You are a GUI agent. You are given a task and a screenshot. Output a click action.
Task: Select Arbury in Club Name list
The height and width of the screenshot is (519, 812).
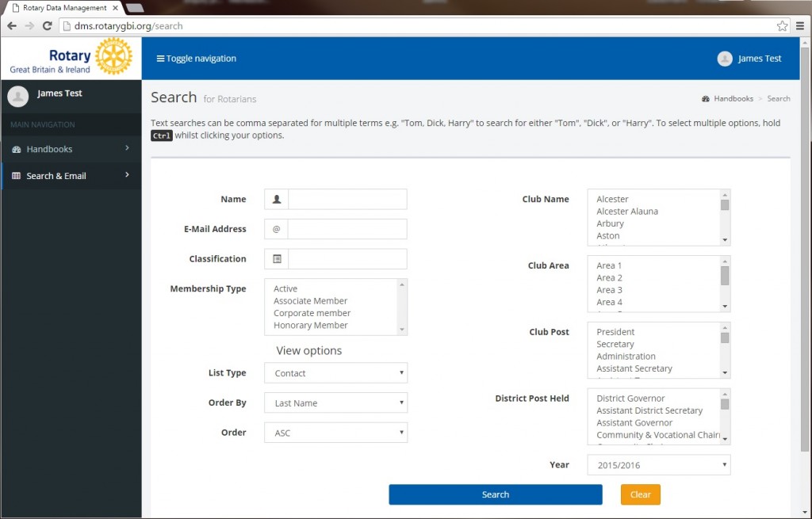(x=610, y=223)
